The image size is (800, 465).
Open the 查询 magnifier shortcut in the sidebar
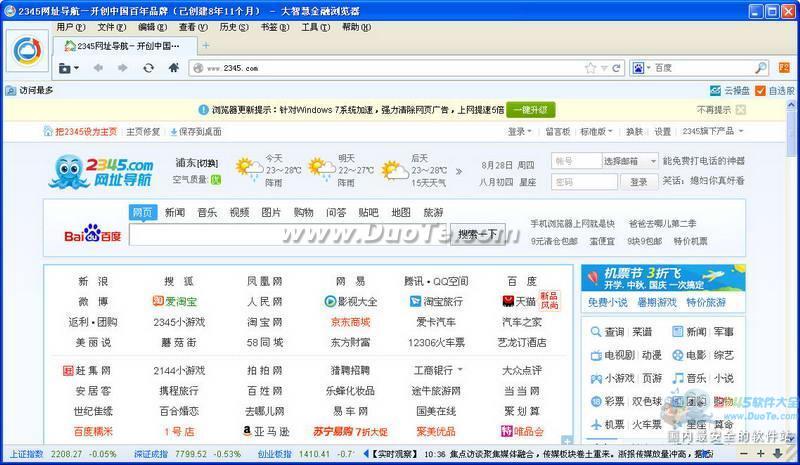[595, 332]
